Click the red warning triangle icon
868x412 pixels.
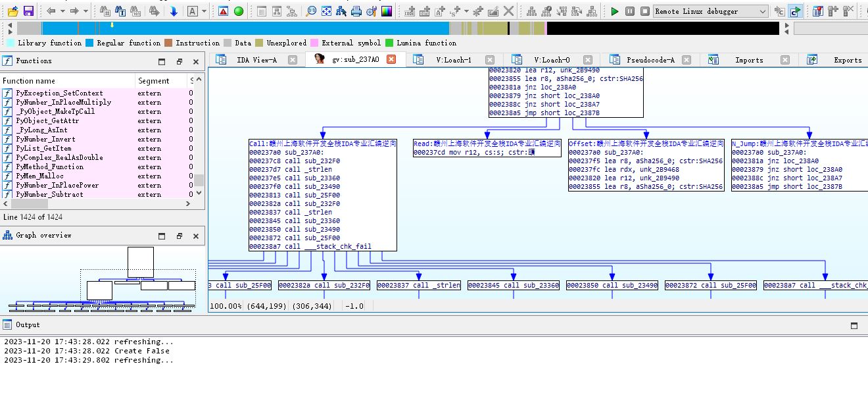[224, 11]
